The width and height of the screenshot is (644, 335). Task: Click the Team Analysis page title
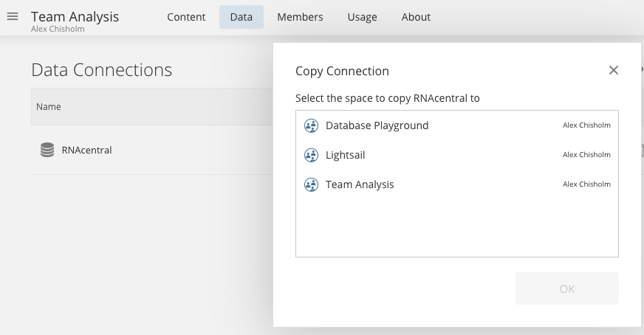point(75,16)
